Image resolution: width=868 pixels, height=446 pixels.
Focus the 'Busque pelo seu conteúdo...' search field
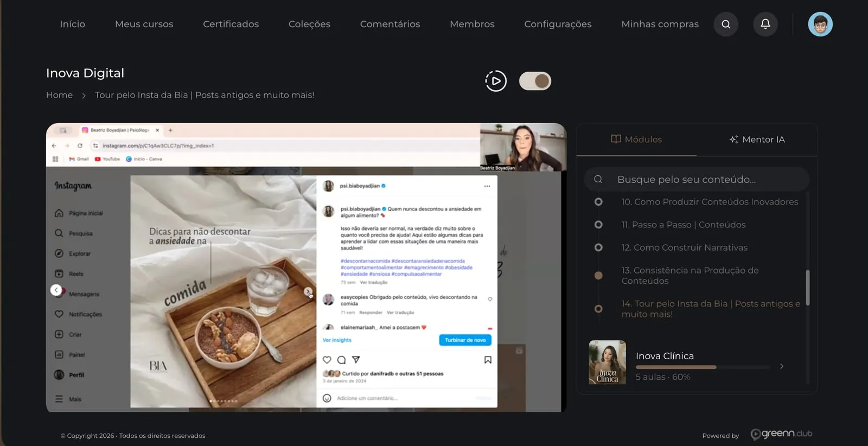pyautogui.click(x=697, y=179)
